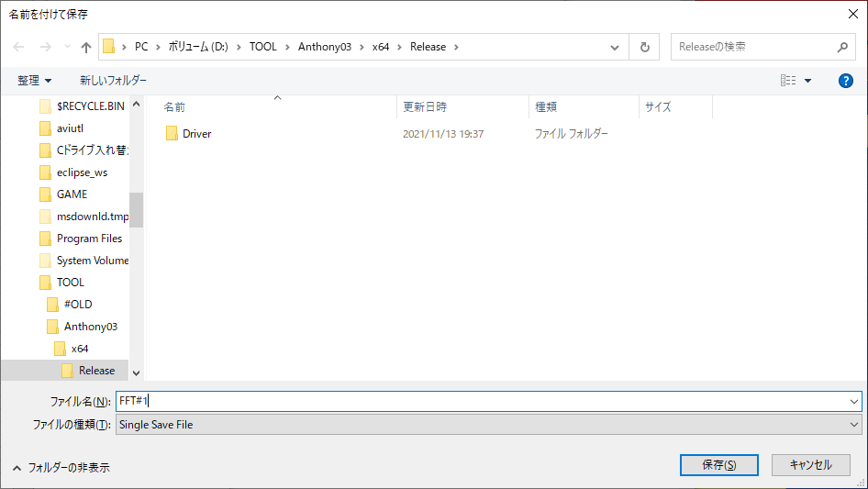Collapse folders via フォルダーの非表示

click(x=61, y=468)
